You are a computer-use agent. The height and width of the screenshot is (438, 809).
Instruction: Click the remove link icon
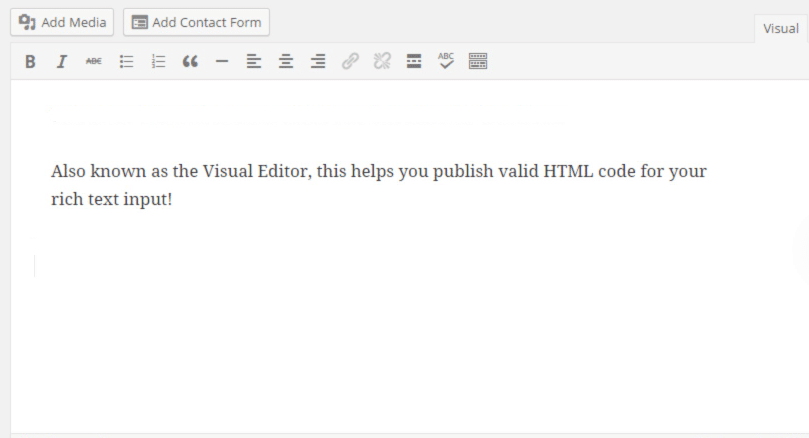click(382, 62)
